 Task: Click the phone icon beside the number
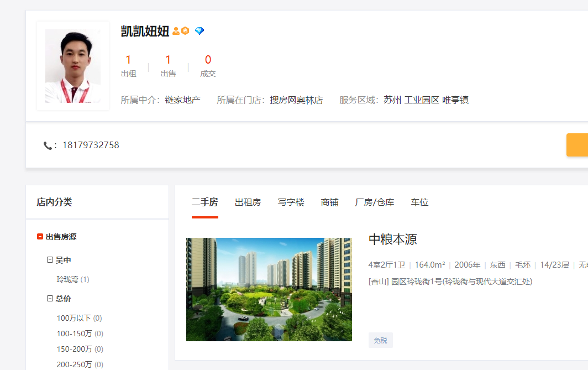pyautogui.click(x=48, y=145)
